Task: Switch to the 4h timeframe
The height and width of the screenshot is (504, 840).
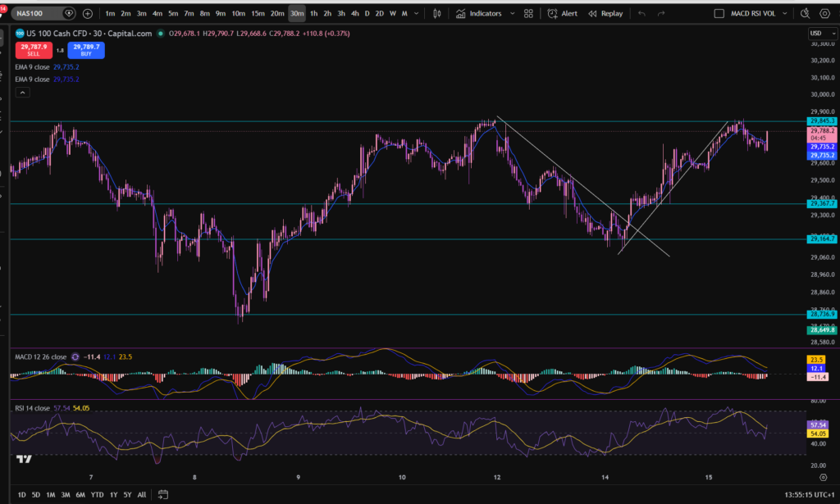Action: tap(354, 13)
